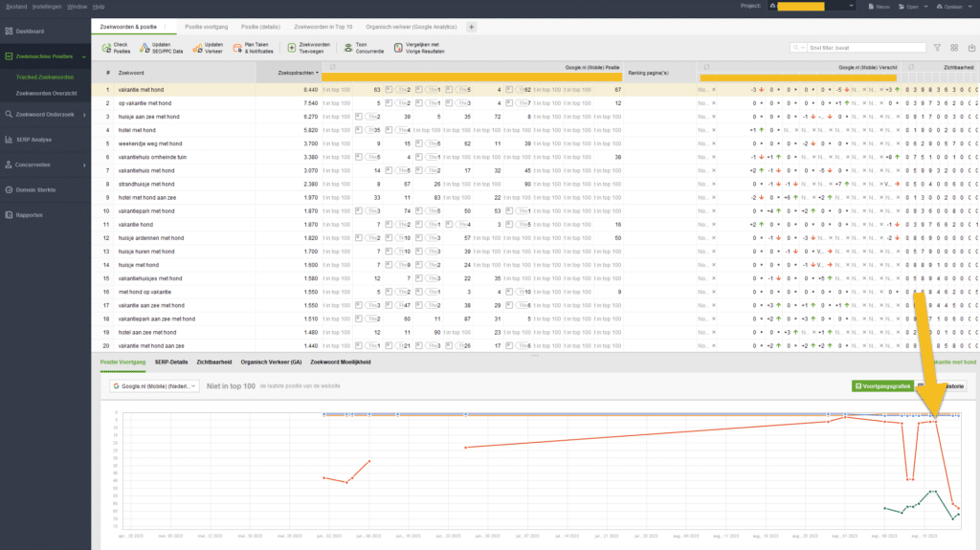980x550 pixels.
Task: Select the 'vakantiehuis omheinde tuin' row
Action: tap(536, 157)
